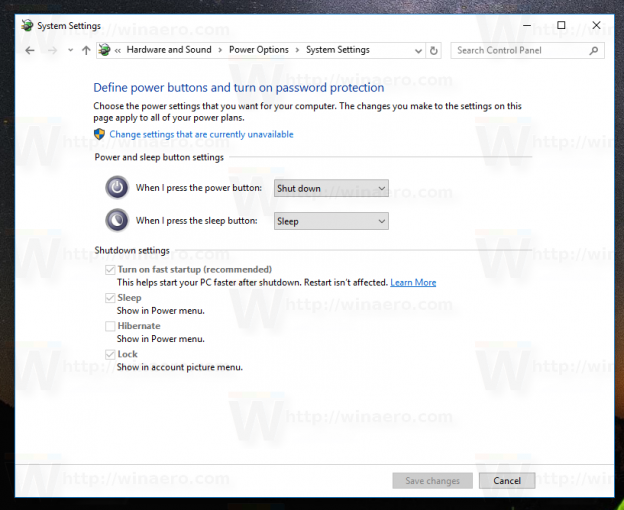This screenshot has height=510, width=624.
Task: Click the sleep button moon icon
Action: (117, 220)
